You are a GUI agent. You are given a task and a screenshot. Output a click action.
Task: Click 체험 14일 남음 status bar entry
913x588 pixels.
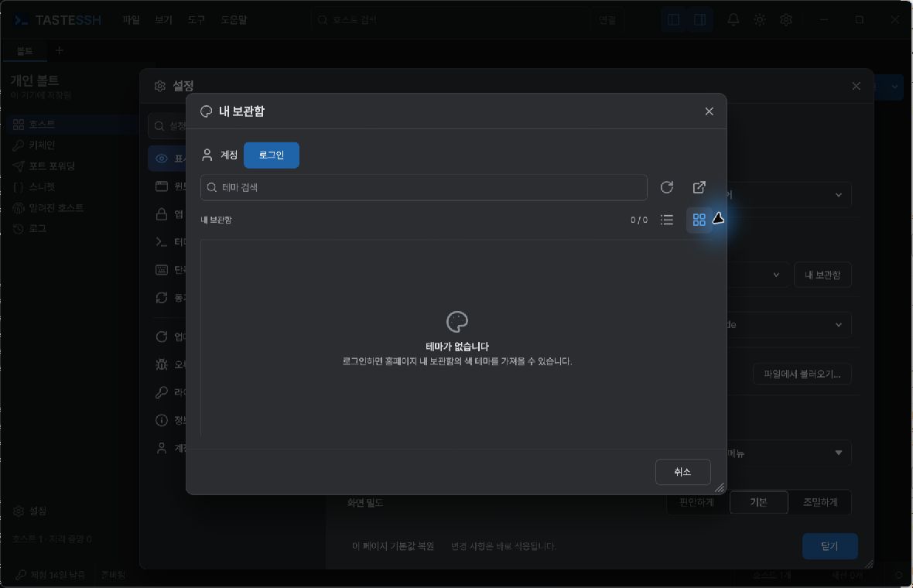click(50, 575)
